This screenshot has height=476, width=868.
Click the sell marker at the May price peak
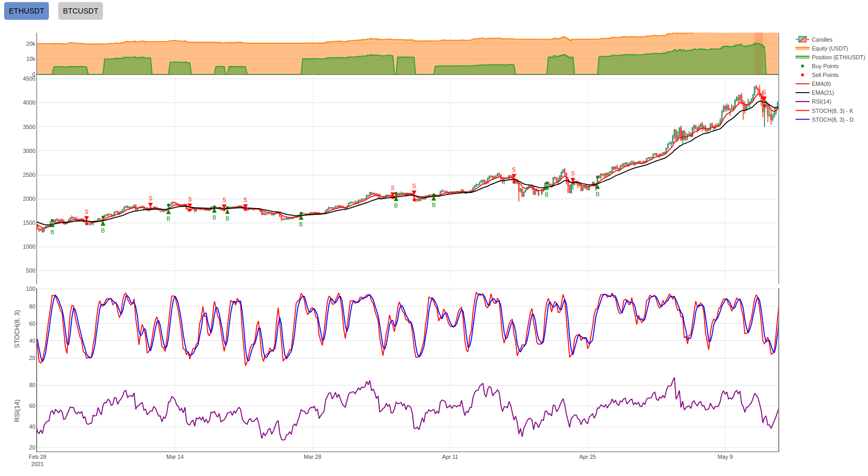[764, 98]
